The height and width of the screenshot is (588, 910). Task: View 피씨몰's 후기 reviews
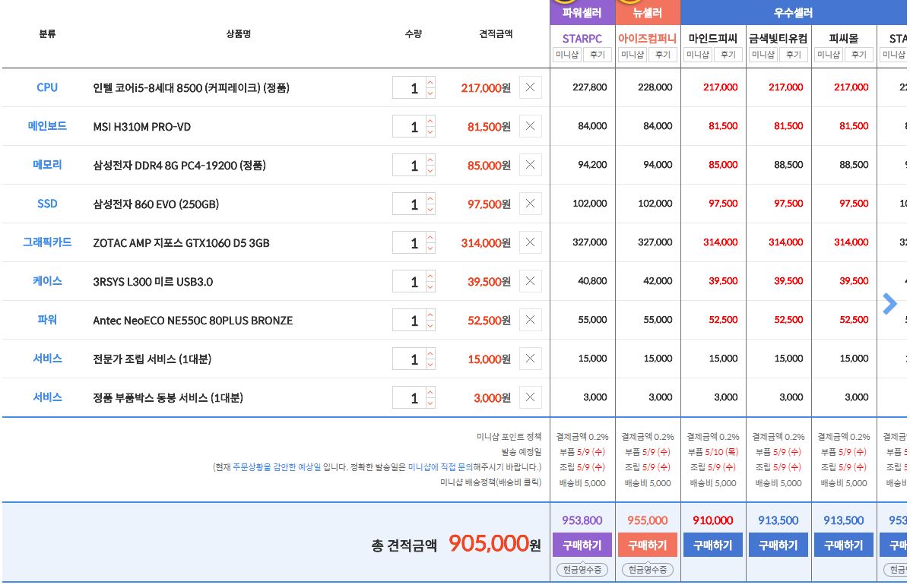[859, 55]
